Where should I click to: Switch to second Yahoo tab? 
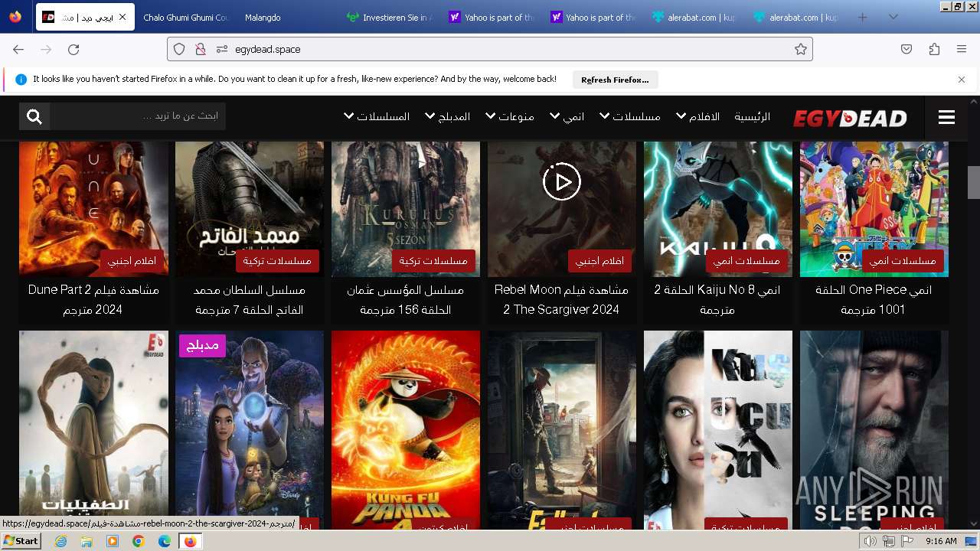(593, 17)
